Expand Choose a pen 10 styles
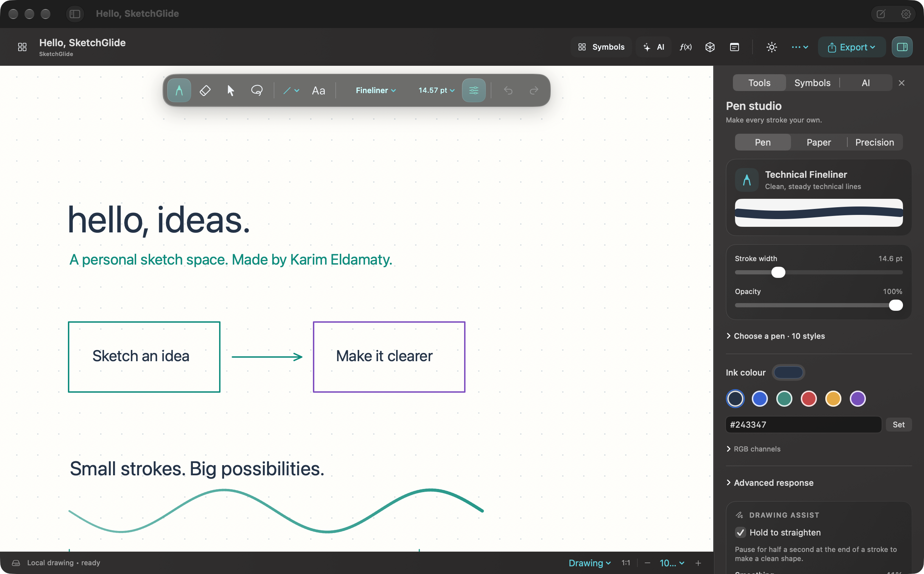Image resolution: width=924 pixels, height=574 pixels. tap(775, 336)
